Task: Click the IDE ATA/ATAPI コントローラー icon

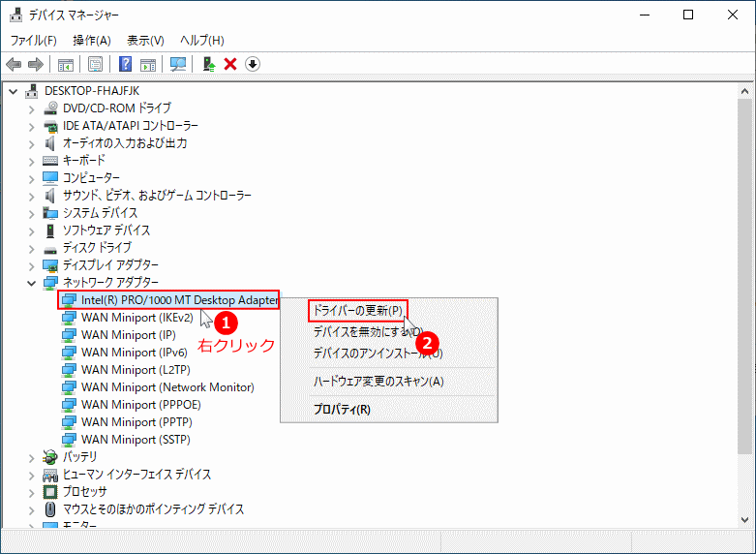Action: coord(50,126)
